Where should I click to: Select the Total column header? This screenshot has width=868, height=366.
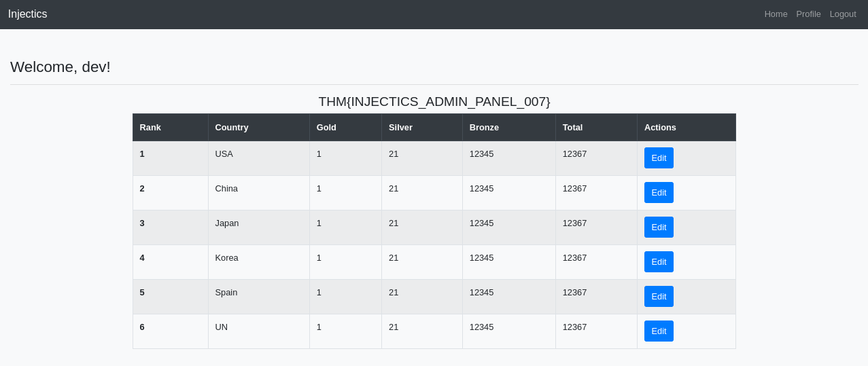596,127
